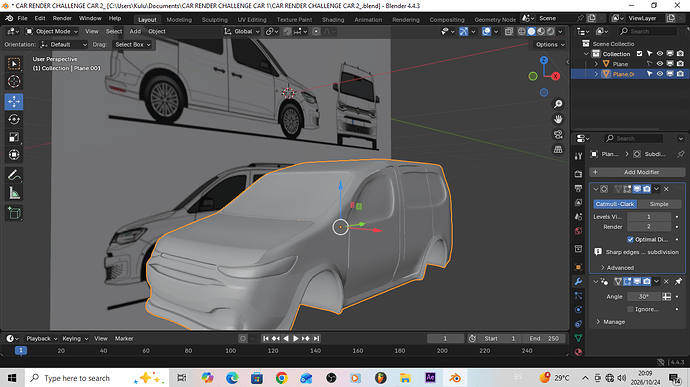
Task: Select the Add Cube tool
Action: pyautogui.click(x=14, y=214)
